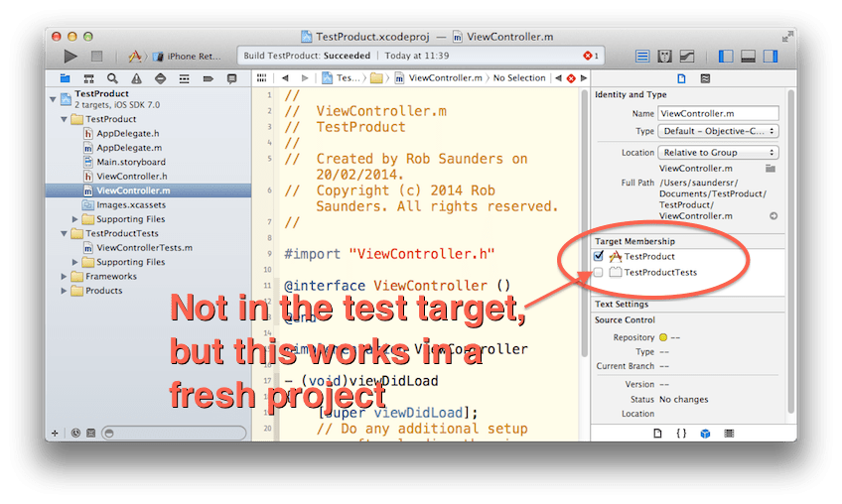This screenshot has width=842, height=504.
Task: Go forward in editor history
Action: (x=305, y=78)
